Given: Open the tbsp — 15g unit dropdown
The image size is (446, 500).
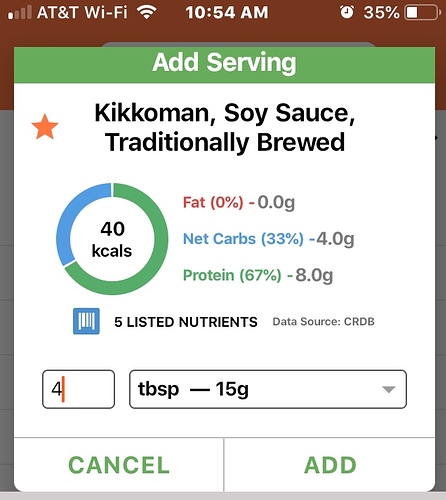Looking at the screenshot, I should click(x=268, y=389).
